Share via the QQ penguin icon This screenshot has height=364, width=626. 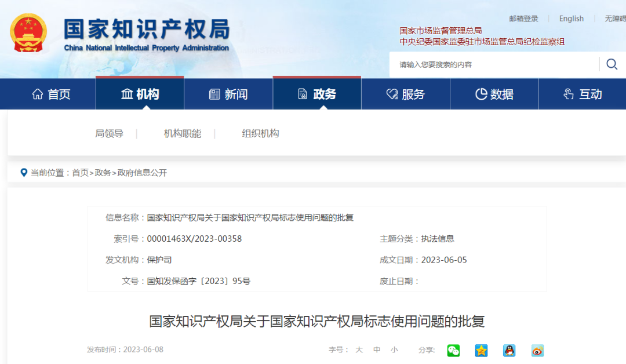(509, 351)
